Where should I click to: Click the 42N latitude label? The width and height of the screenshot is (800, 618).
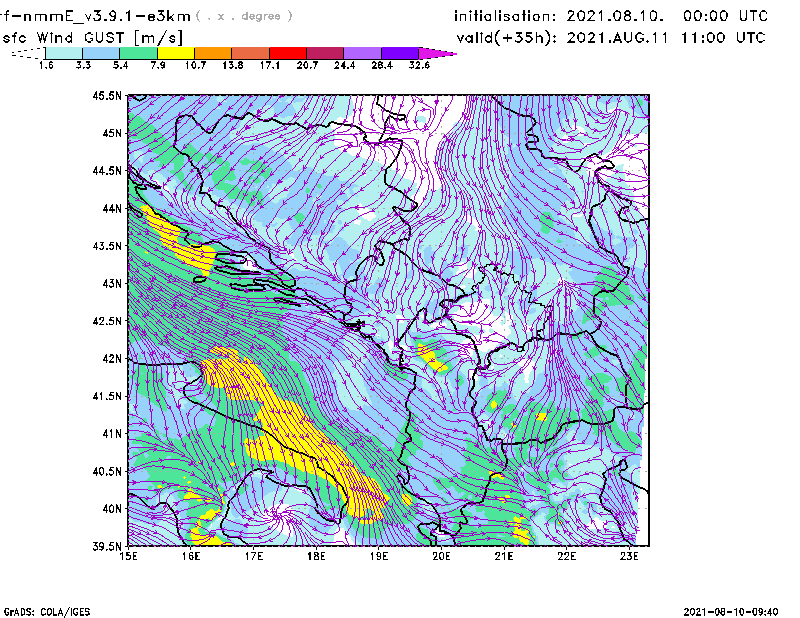pos(112,358)
